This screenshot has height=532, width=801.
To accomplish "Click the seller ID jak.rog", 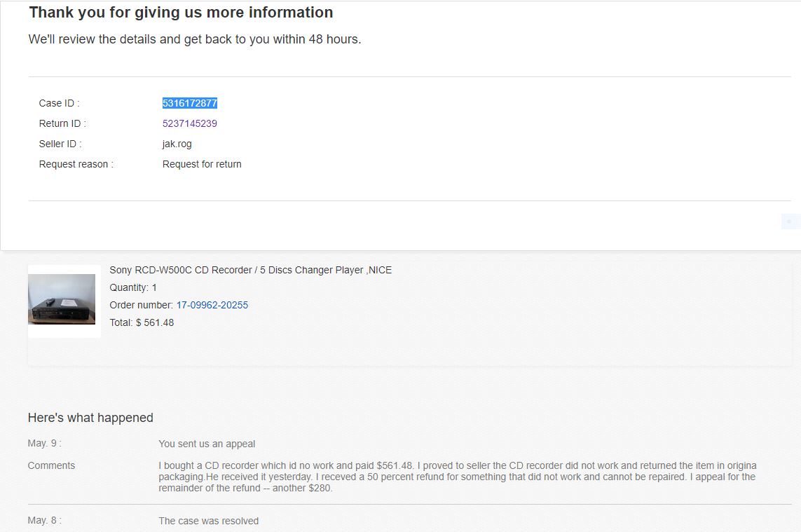I will pyautogui.click(x=177, y=143).
